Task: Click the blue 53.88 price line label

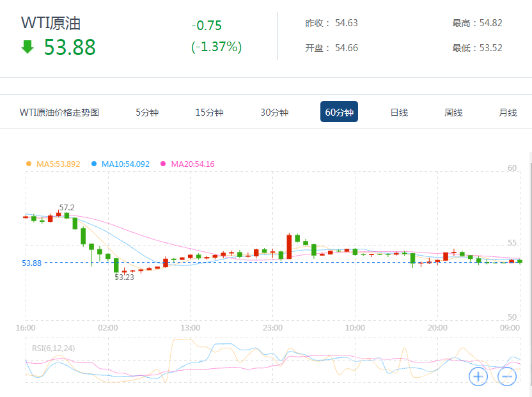Action: pyautogui.click(x=31, y=263)
